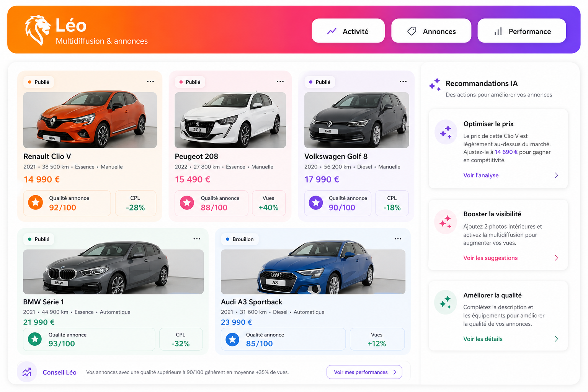
Task: Click the Peugeot 208 title
Action: click(196, 156)
